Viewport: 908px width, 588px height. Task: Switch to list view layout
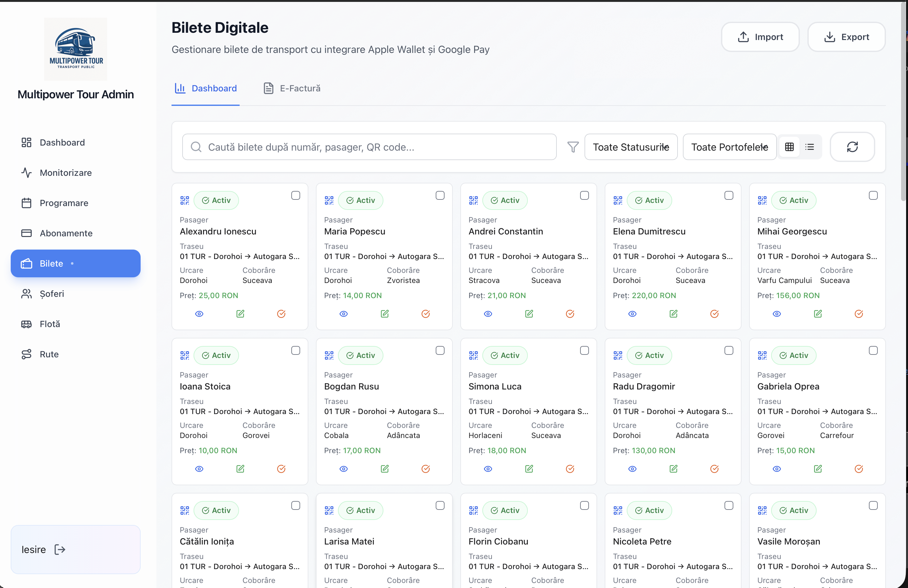coord(810,147)
